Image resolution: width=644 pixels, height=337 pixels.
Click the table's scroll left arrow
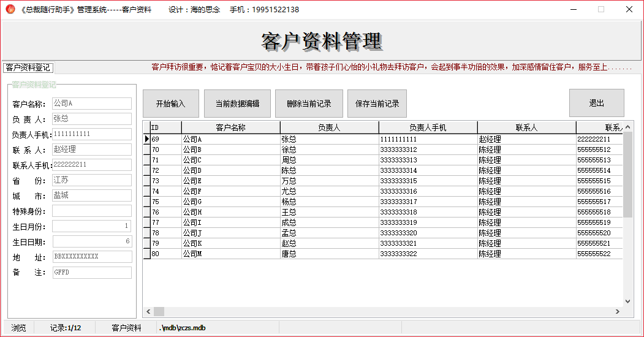148,311
